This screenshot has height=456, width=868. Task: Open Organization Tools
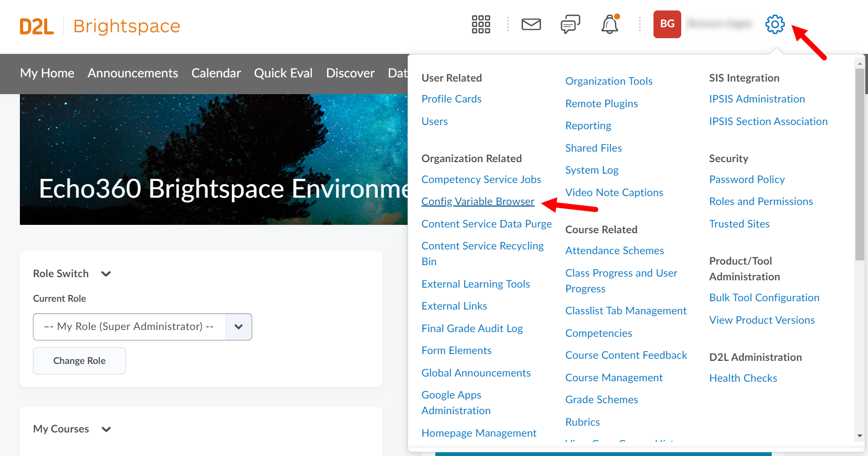click(609, 81)
